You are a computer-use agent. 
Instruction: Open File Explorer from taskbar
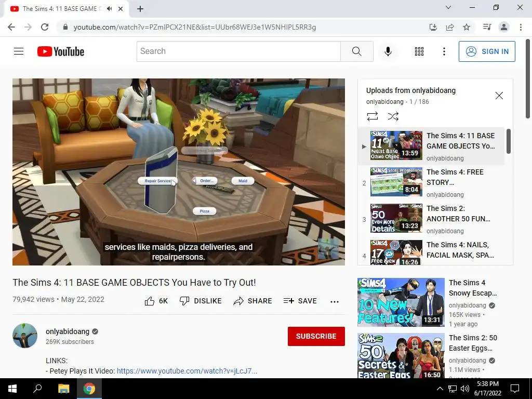(x=63, y=389)
